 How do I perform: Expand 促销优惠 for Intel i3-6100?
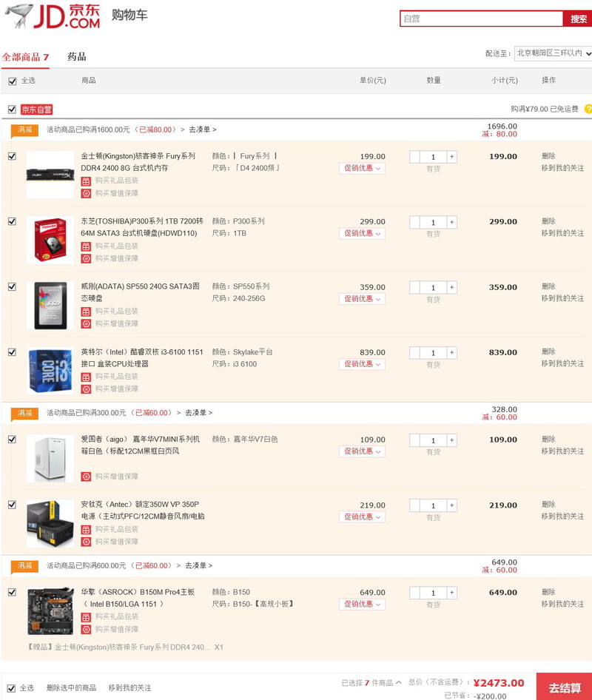(x=362, y=364)
